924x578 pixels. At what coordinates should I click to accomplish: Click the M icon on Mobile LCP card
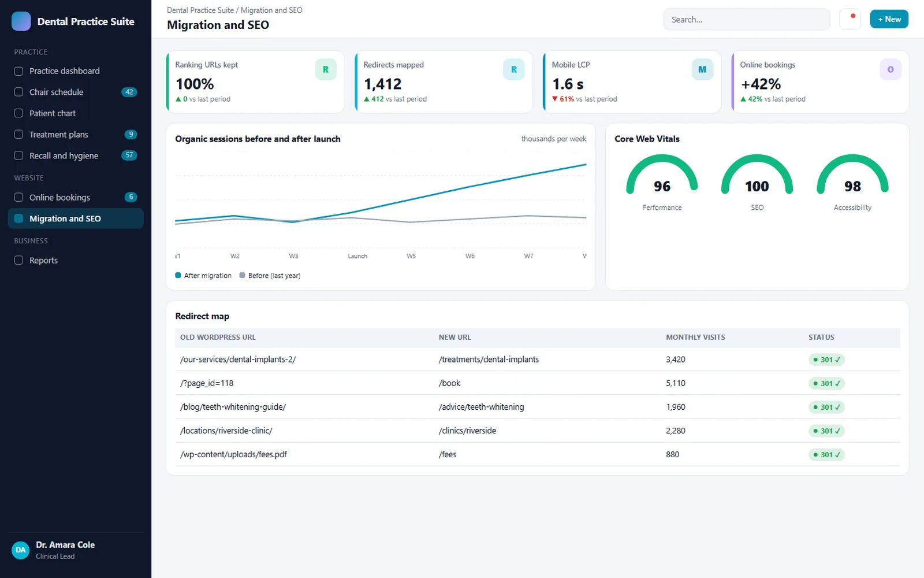click(x=702, y=69)
